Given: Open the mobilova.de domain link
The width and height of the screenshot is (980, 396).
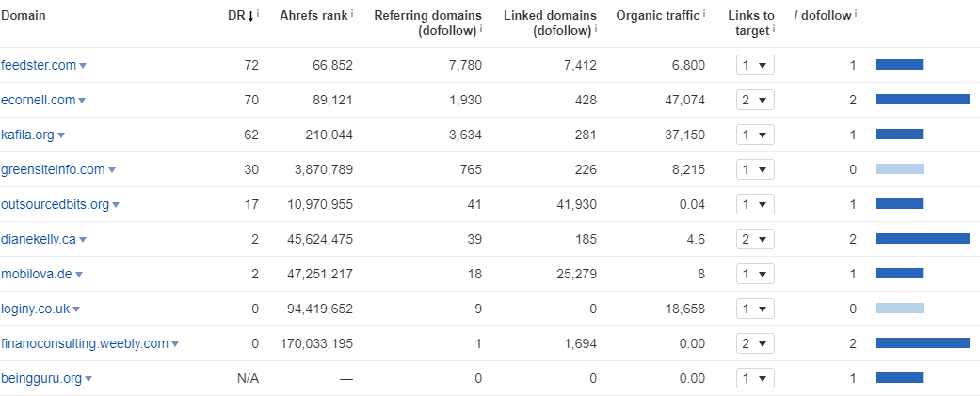Looking at the screenshot, I should point(37,274).
